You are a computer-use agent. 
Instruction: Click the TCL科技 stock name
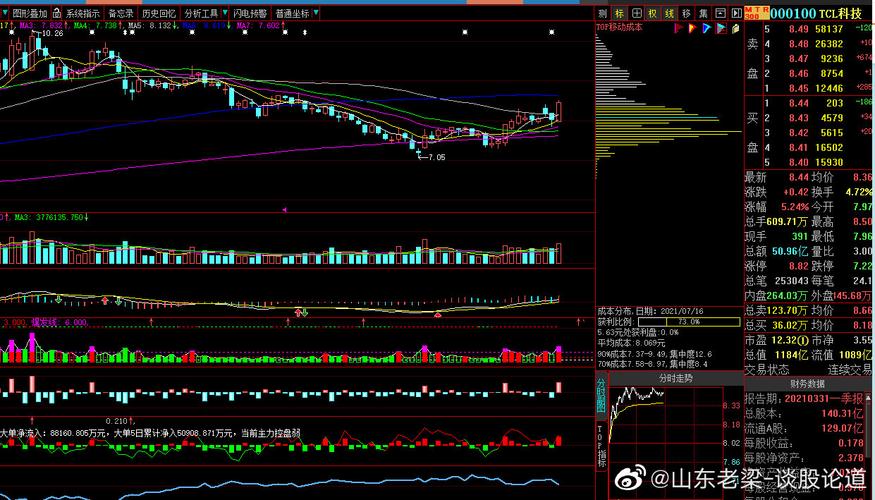click(840, 13)
